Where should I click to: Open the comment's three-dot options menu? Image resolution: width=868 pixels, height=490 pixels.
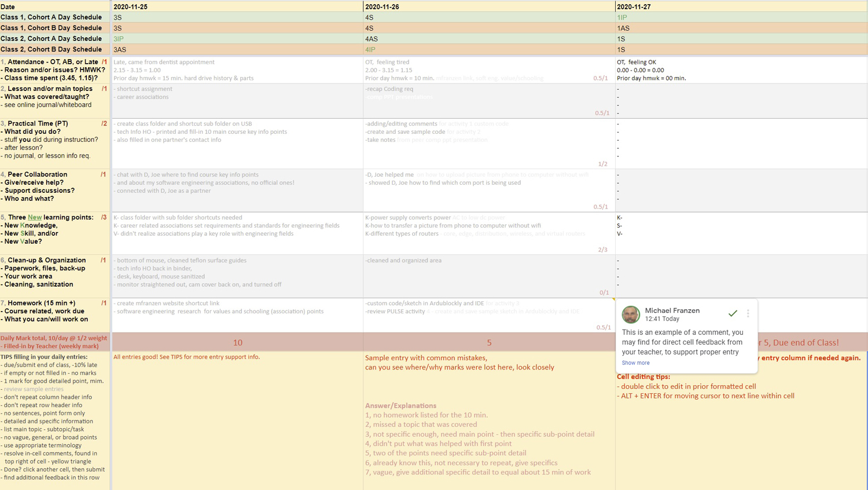[x=748, y=313]
